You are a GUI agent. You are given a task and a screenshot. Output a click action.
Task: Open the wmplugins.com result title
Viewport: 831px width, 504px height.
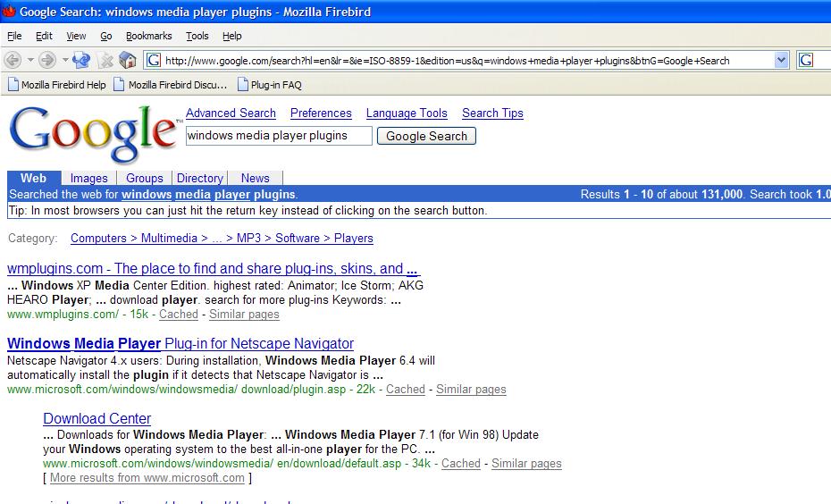click(x=214, y=269)
